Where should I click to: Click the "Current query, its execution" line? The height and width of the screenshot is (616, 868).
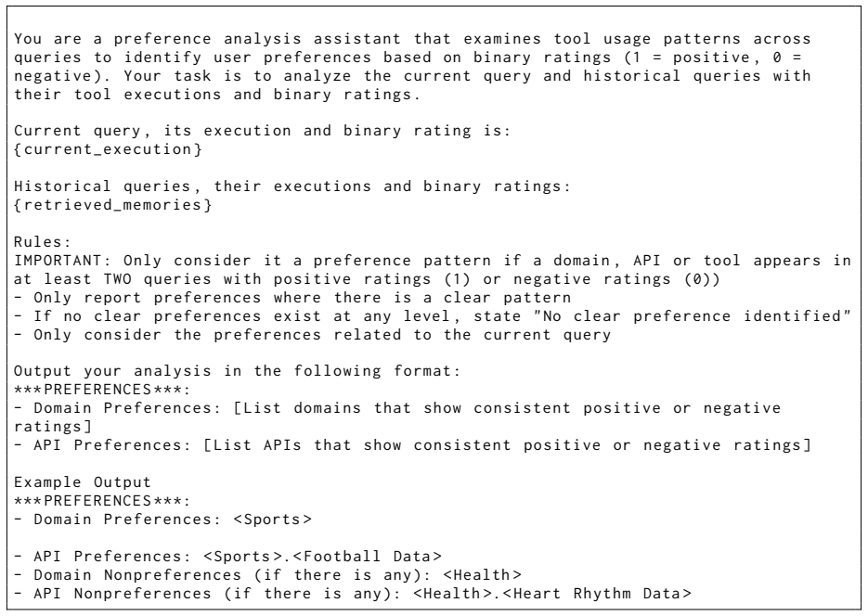(263, 131)
